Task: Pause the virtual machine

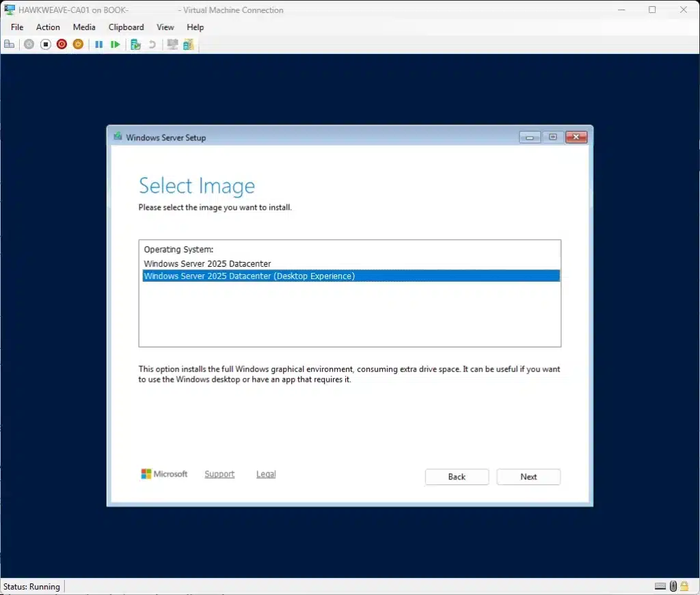Action: pos(98,44)
